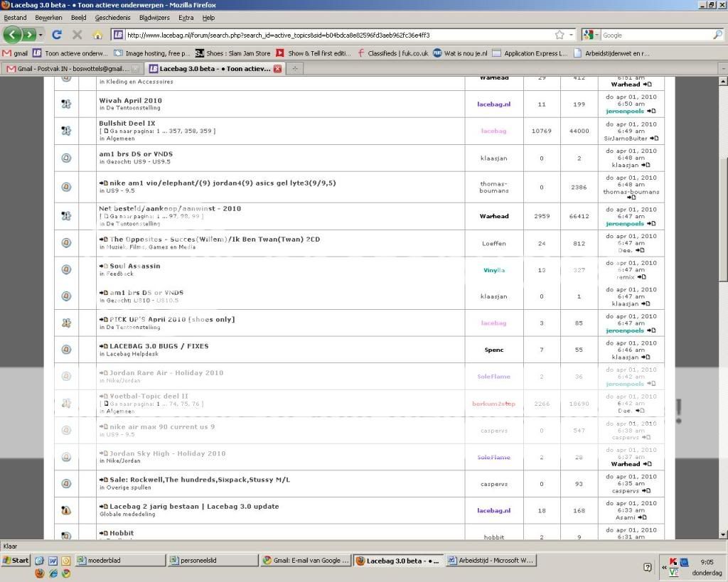728x582 pixels.
Task: Switch to Gmail: E-mail van Google taskbar item
Action: (x=305, y=560)
